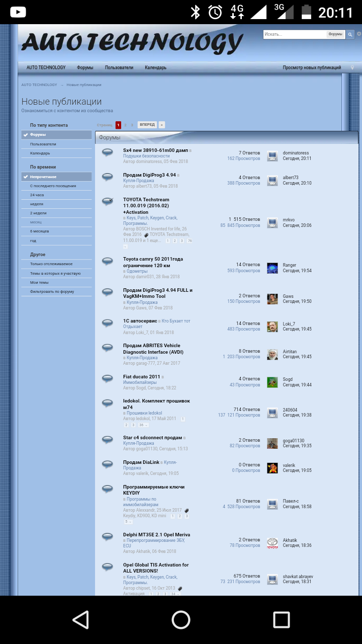Open Мои темы filter
Image resolution: width=362 pixels, height=644 pixels.
[x=56, y=282]
